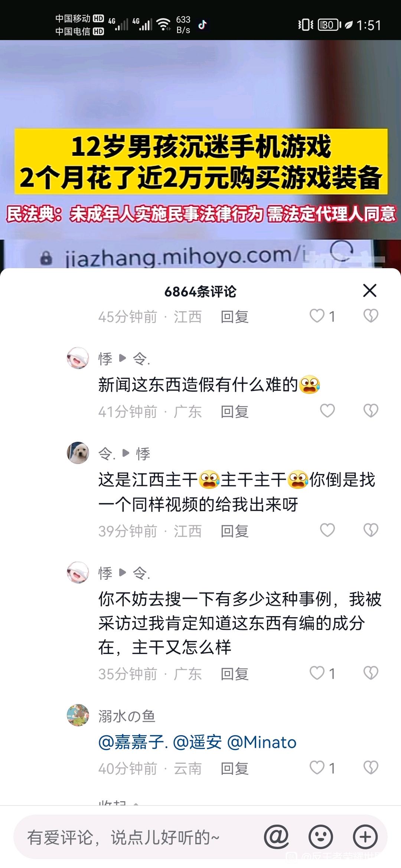Open the dog avatar of 令.
Viewport: 401px width, 868px height.
78,453
